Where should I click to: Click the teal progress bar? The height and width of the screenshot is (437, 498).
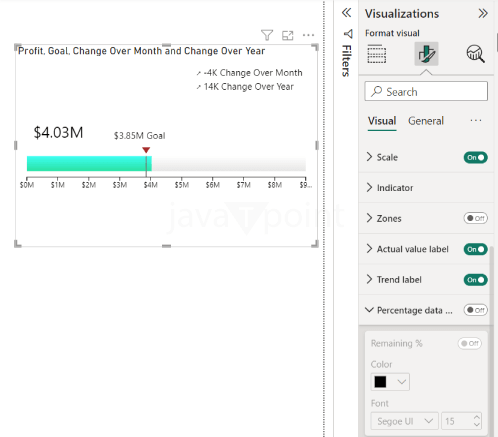coord(89,164)
